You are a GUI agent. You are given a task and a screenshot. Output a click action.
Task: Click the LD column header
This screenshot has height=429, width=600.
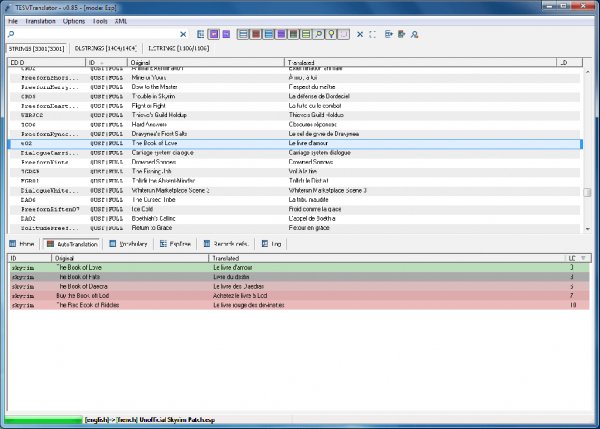[x=569, y=62]
